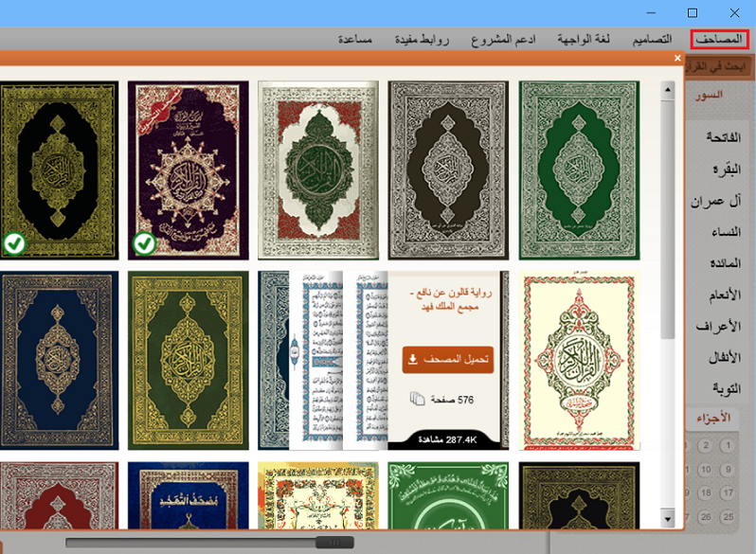
Task: Click the gallery scrollbar up arrow
Action: [x=668, y=90]
